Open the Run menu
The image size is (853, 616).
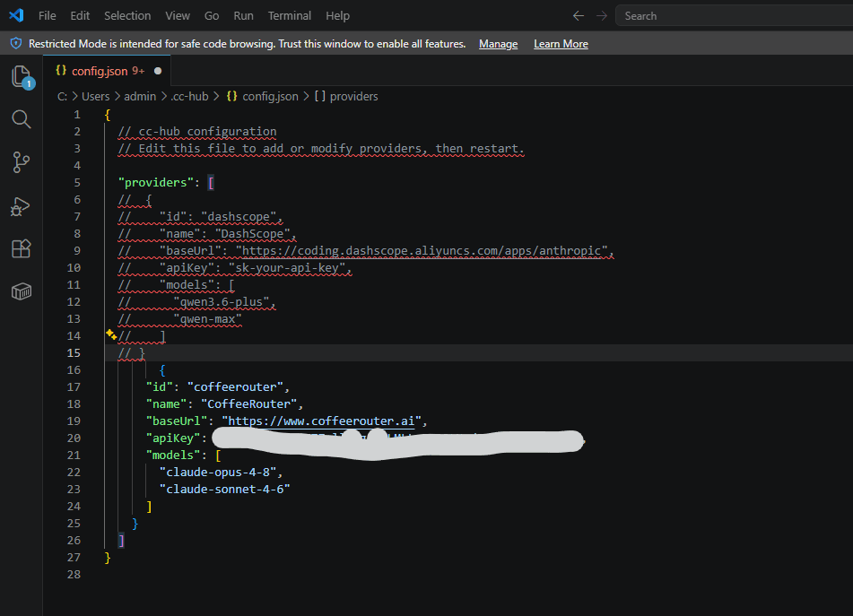coord(243,16)
